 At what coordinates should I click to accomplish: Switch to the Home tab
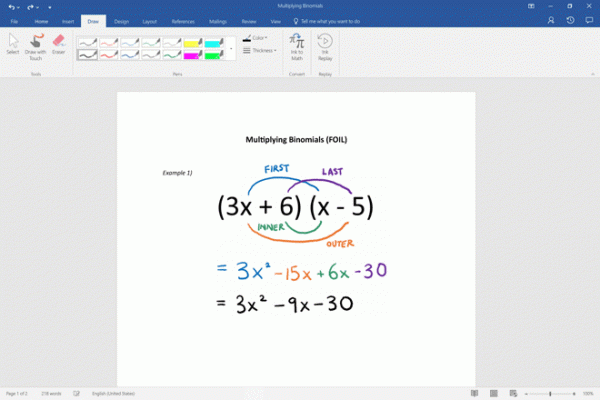coord(41,21)
